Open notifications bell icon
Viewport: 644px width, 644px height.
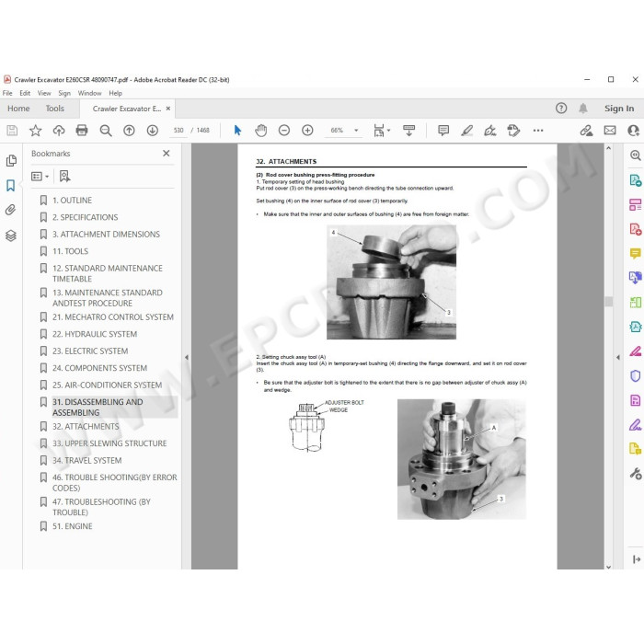582,109
